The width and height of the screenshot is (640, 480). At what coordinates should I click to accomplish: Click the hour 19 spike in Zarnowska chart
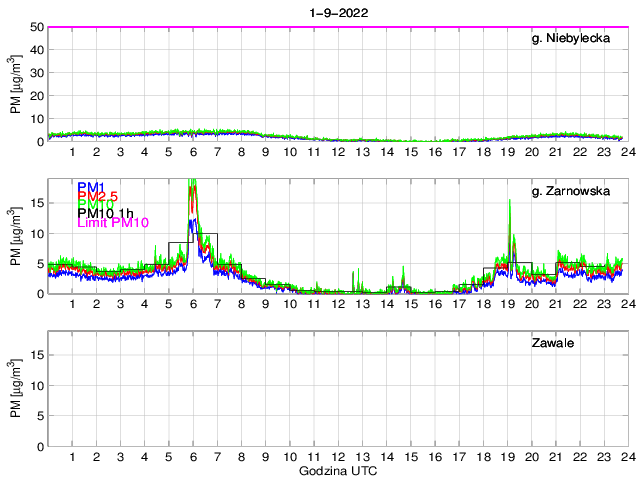[x=510, y=203]
